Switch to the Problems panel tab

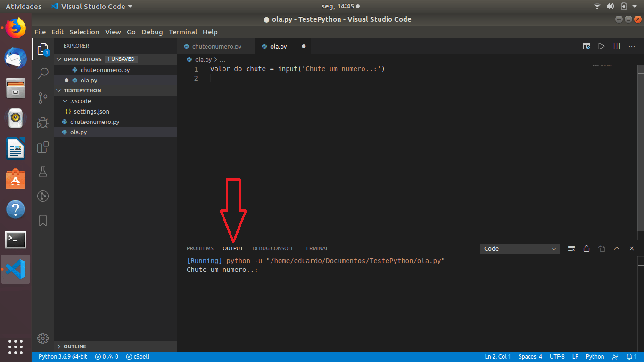pos(200,248)
